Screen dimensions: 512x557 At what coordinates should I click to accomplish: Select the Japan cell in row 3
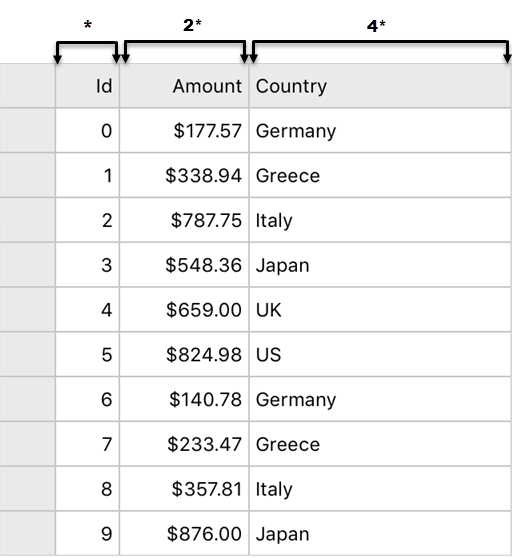[x=380, y=265]
